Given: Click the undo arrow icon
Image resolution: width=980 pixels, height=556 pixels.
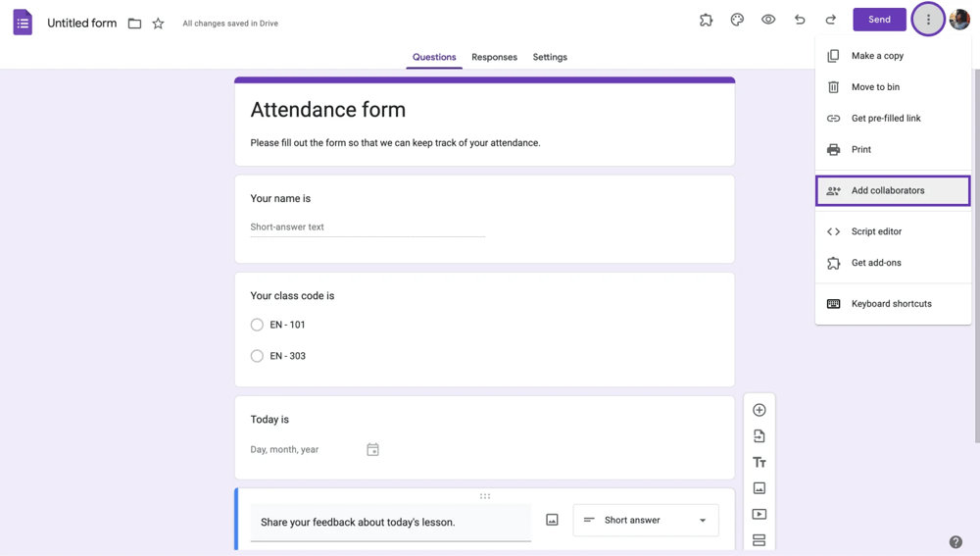Looking at the screenshot, I should pos(800,20).
